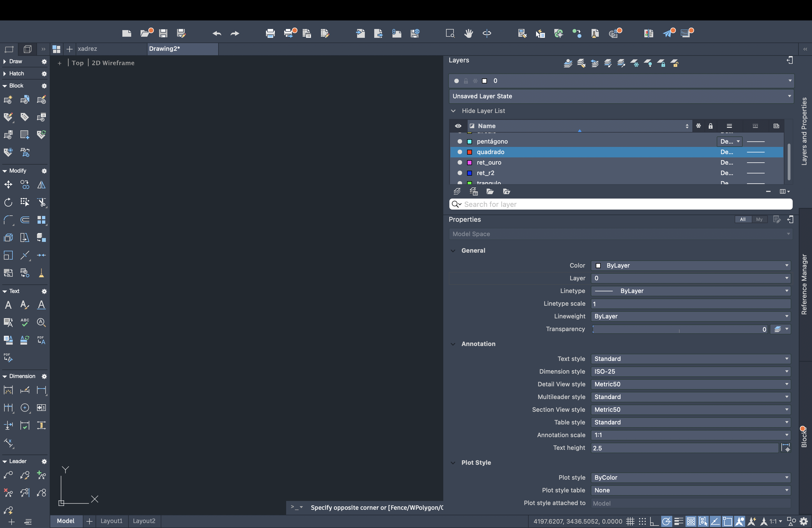The height and width of the screenshot is (528, 812).
Task: Select the Move tool in Modify panel
Action: click(x=8, y=185)
